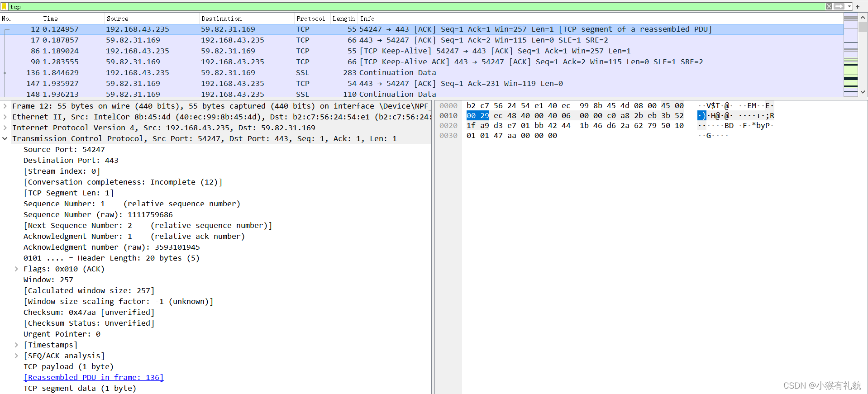Sort by the Info column header
The width and height of the screenshot is (868, 394).
[601, 19]
